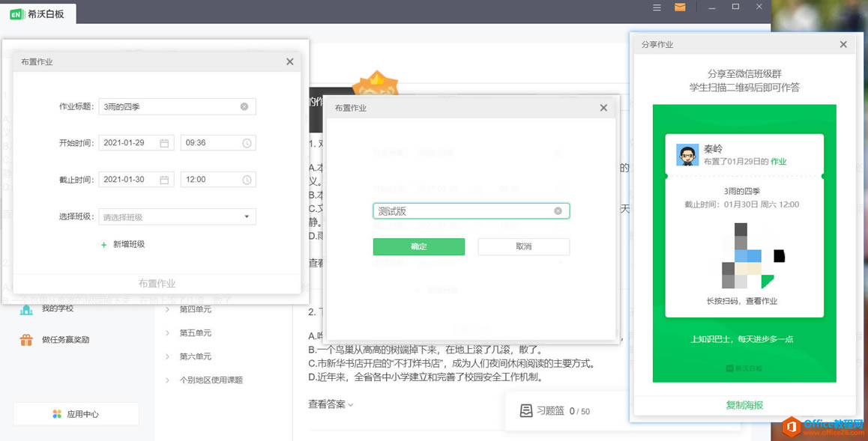Click the 秦岭 avatar in share poster

point(687,155)
